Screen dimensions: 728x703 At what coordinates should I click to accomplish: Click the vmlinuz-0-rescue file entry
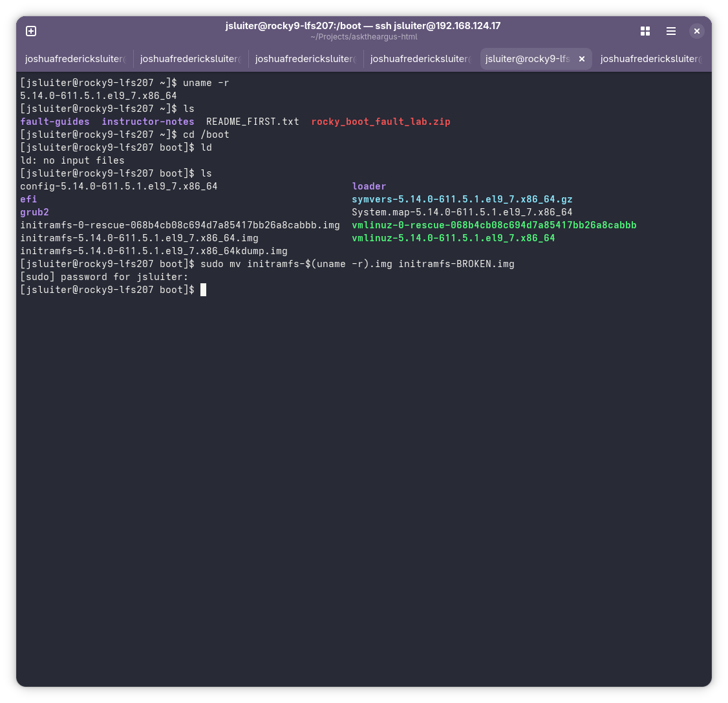tap(494, 225)
